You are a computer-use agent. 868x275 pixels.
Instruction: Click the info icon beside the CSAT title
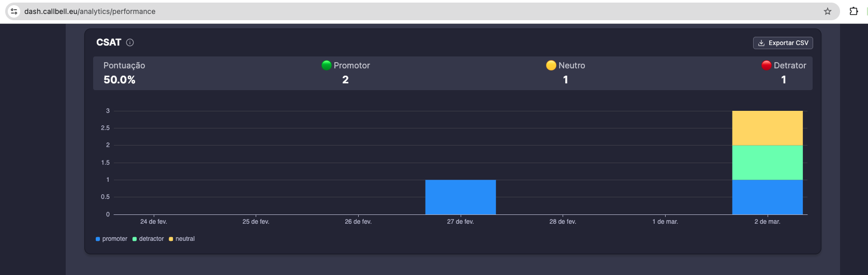(x=130, y=42)
